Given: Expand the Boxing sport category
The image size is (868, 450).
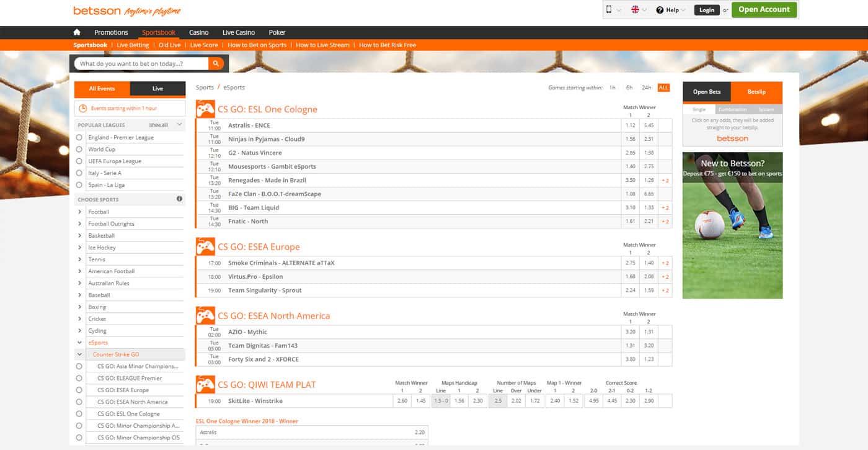Looking at the screenshot, I should click(x=79, y=307).
